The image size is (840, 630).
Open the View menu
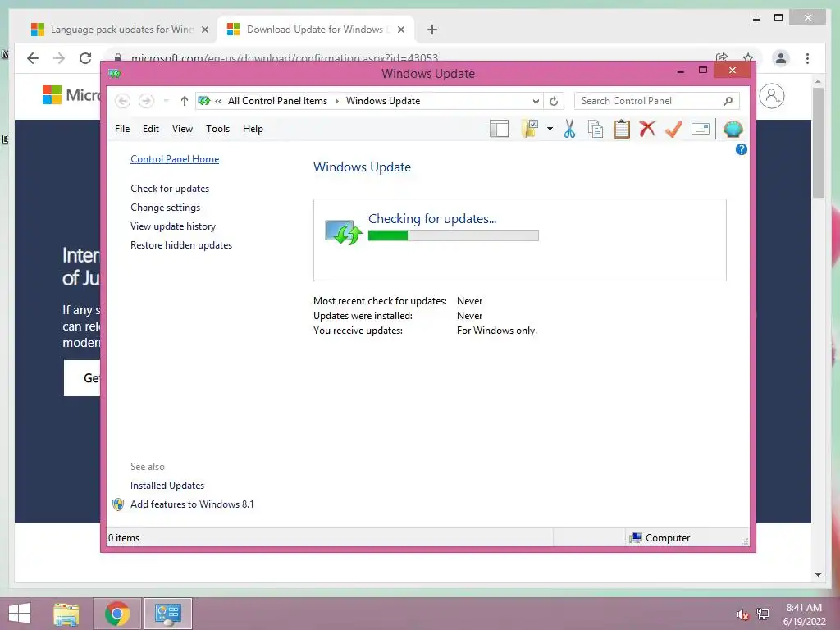tap(182, 129)
